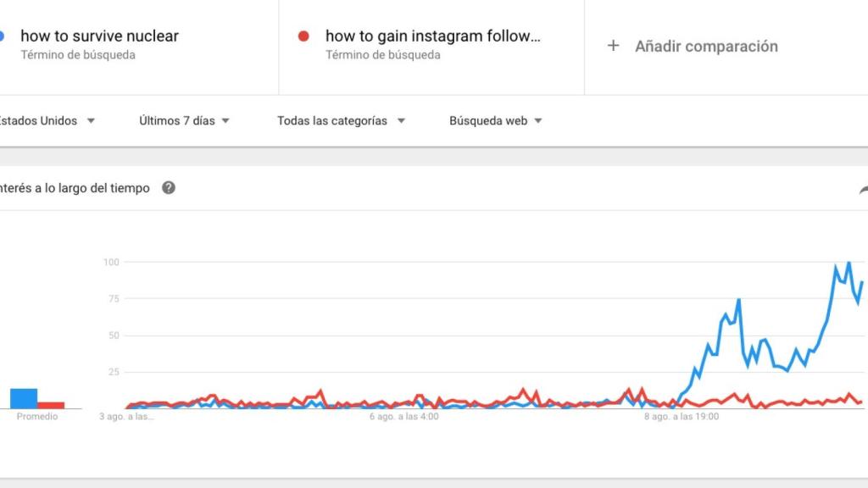This screenshot has width=868, height=488.
Task: Click the Promedio label under the bars
Action: pos(36,417)
